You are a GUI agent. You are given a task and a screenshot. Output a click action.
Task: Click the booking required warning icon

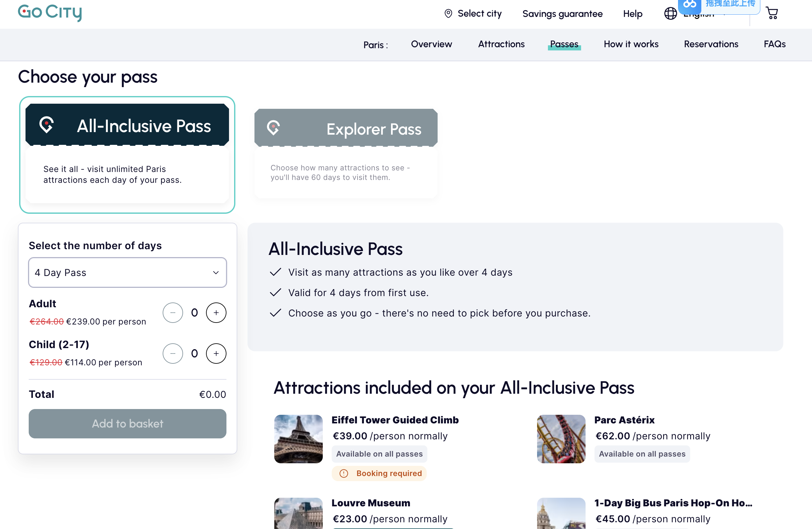click(344, 473)
